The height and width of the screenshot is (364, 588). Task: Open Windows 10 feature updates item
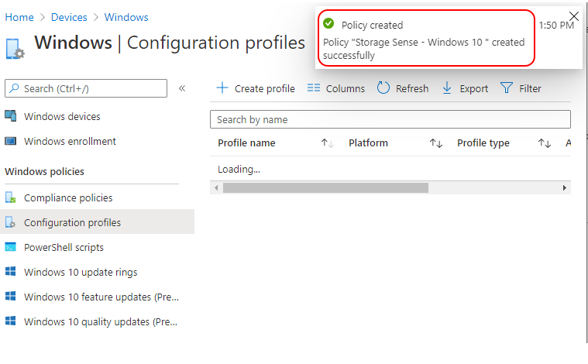[101, 297]
